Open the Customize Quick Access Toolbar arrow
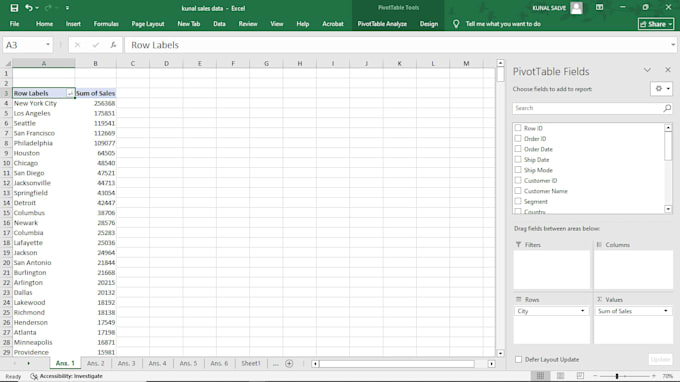Image resolution: width=680 pixels, height=382 pixels. [67, 8]
